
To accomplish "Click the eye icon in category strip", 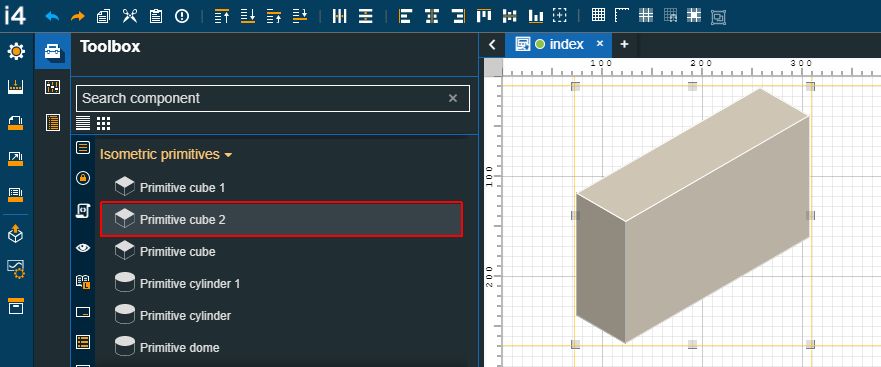I will click(x=83, y=247).
